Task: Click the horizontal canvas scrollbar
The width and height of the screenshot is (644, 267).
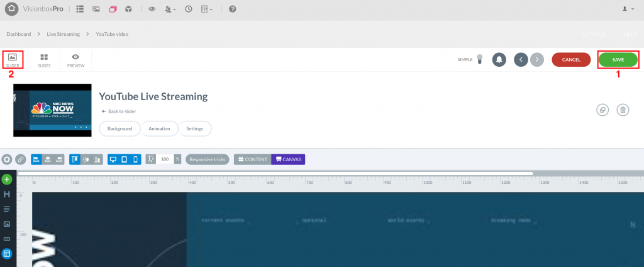Action: coord(275,174)
